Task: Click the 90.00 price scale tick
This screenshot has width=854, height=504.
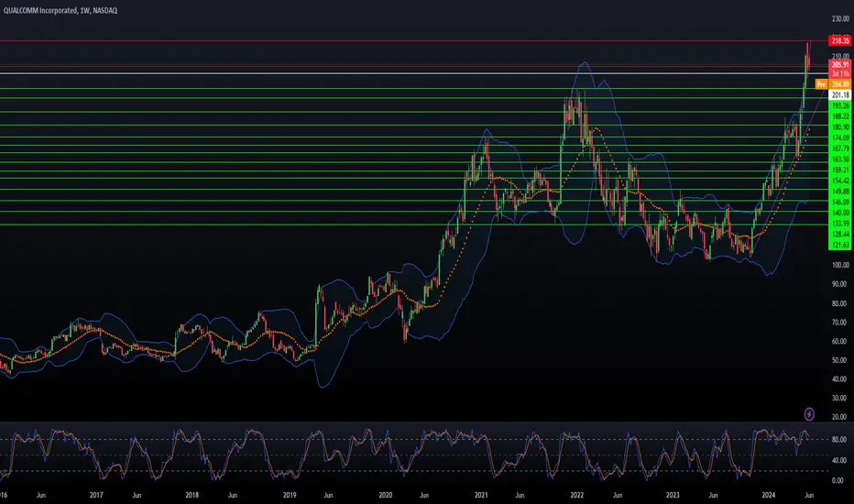Action: [x=841, y=284]
